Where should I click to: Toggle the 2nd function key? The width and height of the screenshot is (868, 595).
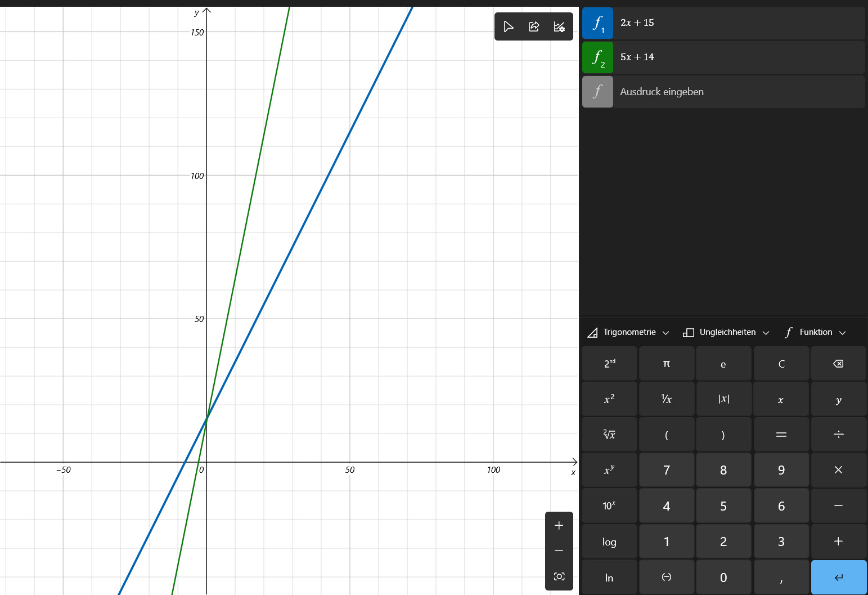coord(609,364)
